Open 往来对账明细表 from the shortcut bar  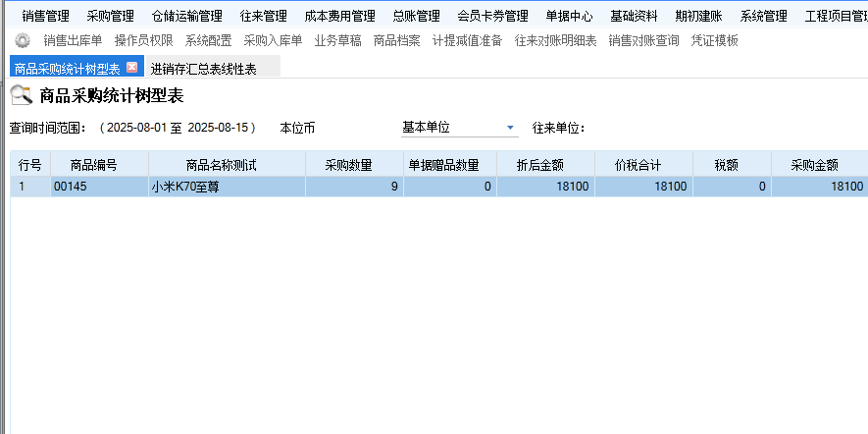[555, 40]
